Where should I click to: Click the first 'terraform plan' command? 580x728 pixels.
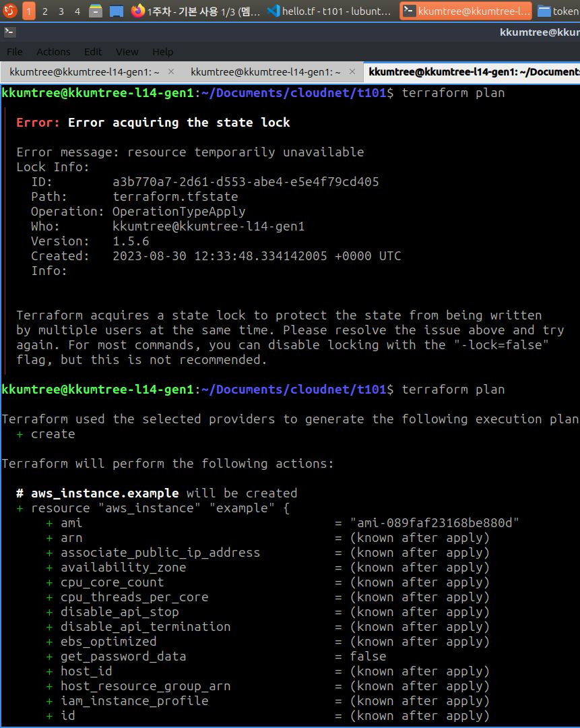453,93
